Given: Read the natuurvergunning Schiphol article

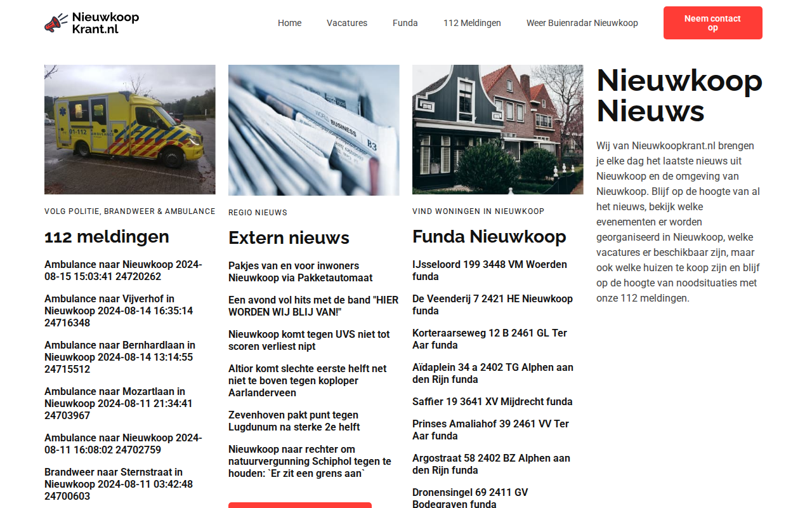Looking at the screenshot, I should 310,461.
